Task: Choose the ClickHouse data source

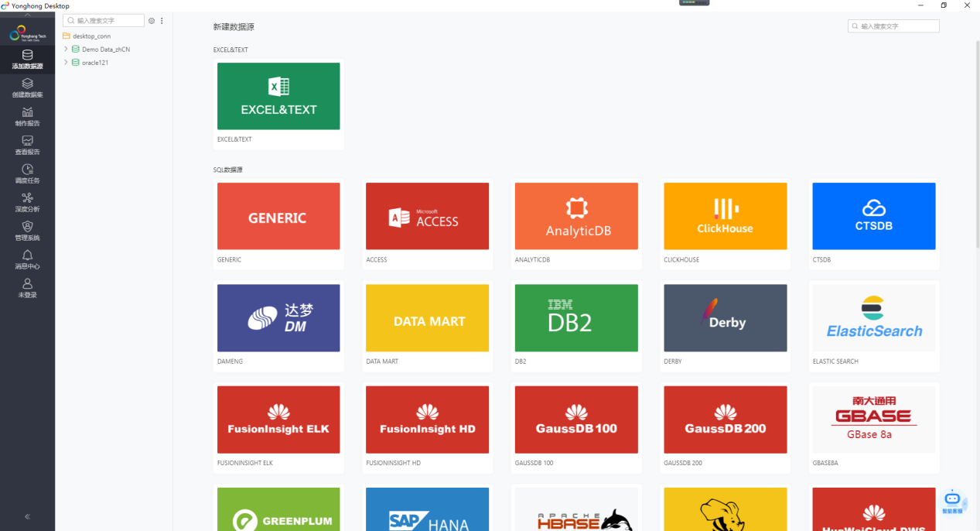Action: pos(725,224)
